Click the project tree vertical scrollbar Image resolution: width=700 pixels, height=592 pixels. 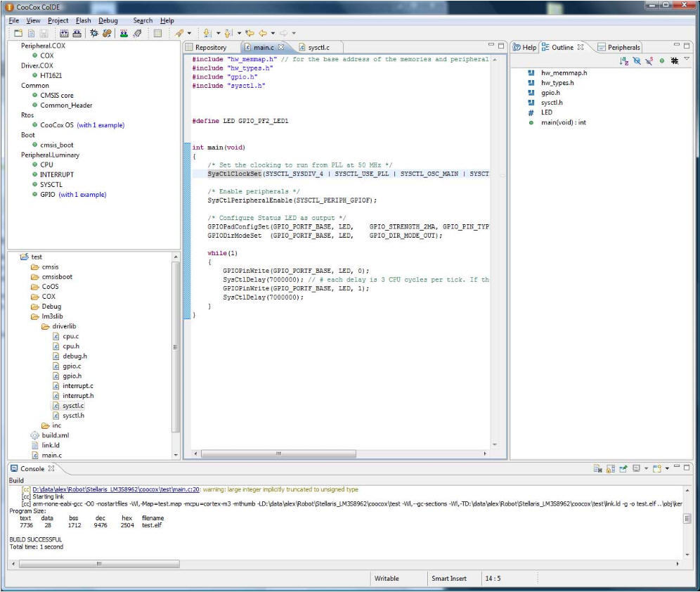point(176,347)
